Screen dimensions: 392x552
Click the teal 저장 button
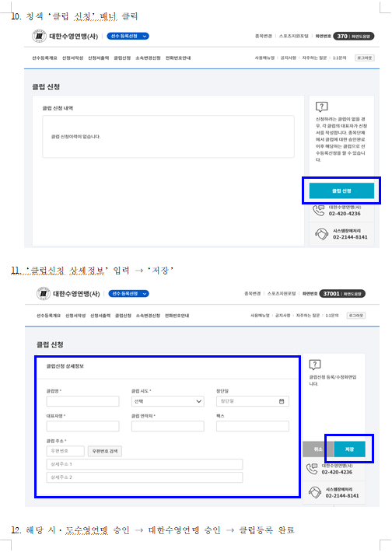pos(349,449)
